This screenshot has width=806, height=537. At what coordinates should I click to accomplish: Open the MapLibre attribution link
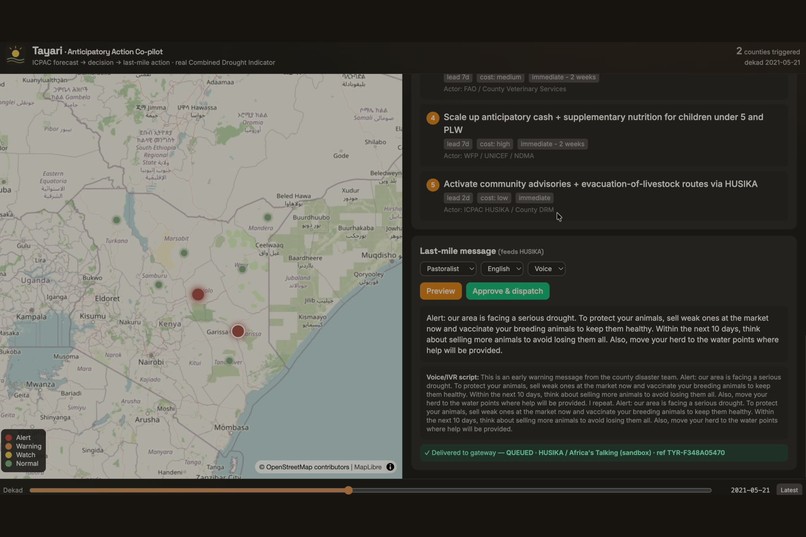coord(368,467)
